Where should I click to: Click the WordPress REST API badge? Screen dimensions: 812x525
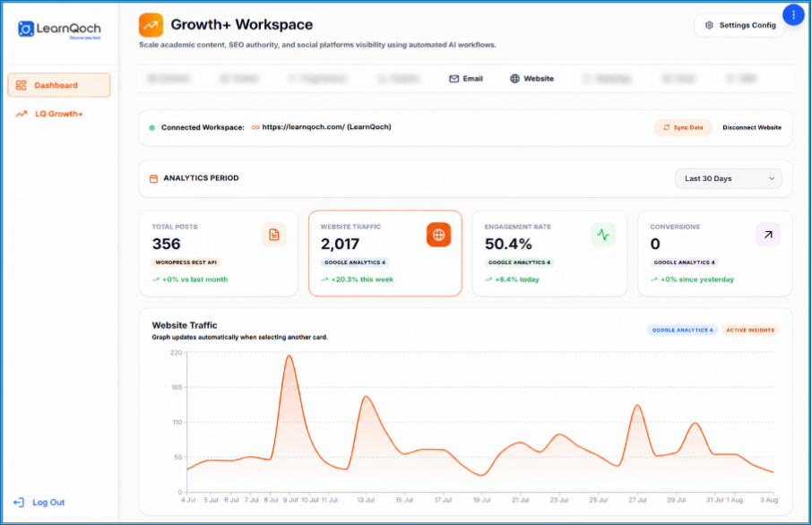click(x=186, y=262)
